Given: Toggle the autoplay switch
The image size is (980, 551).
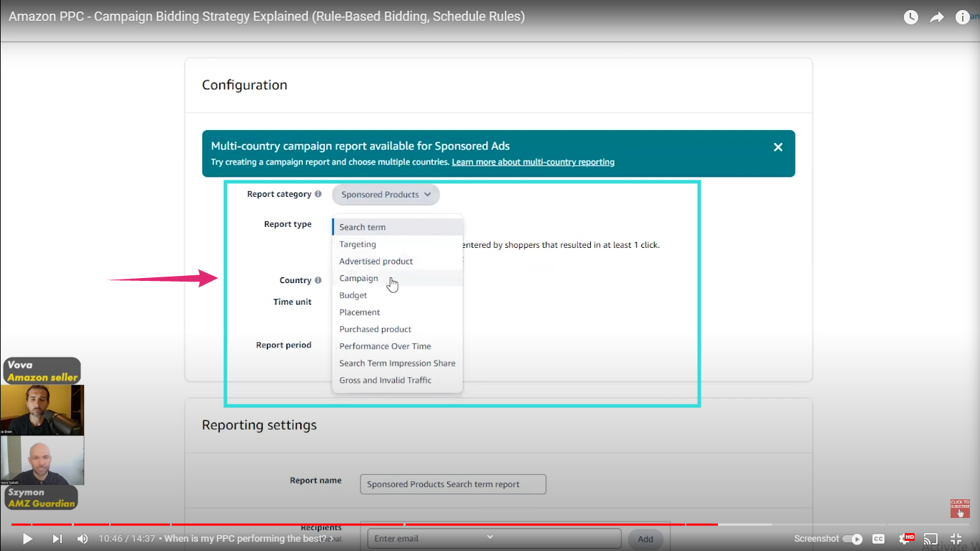Looking at the screenshot, I should tap(853, 539).
